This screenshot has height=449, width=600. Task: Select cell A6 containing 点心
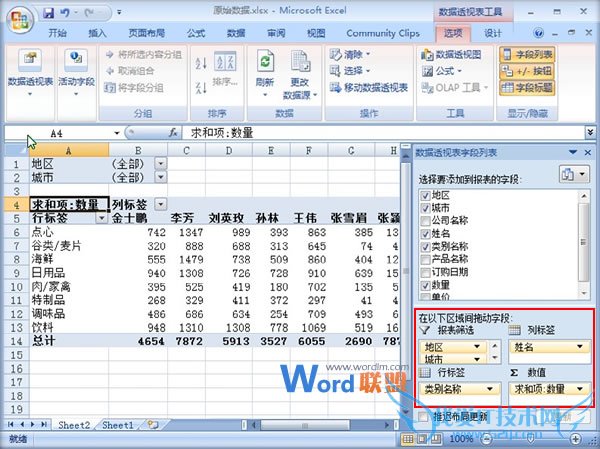[x=69, y=232]
